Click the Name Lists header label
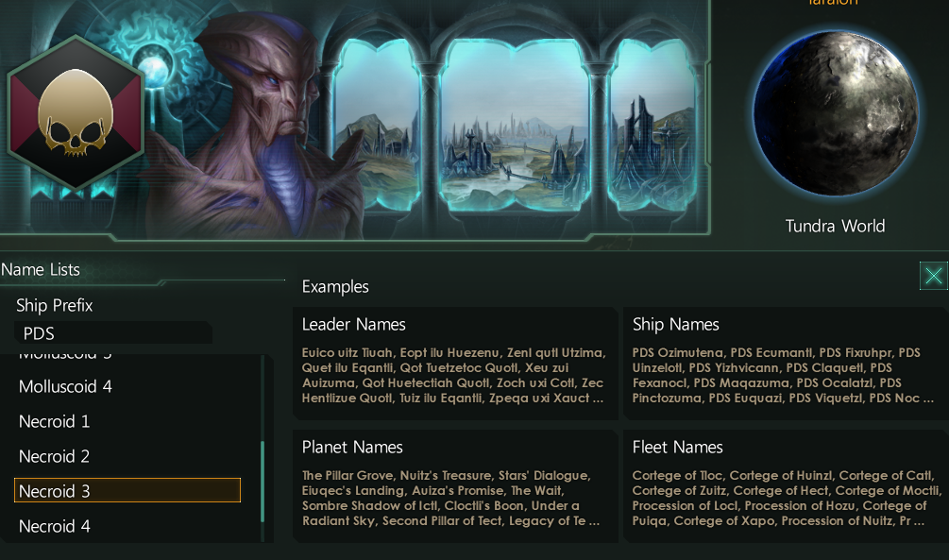The height and width of the screenshot is (560, 949). click(x=41, y=270)
